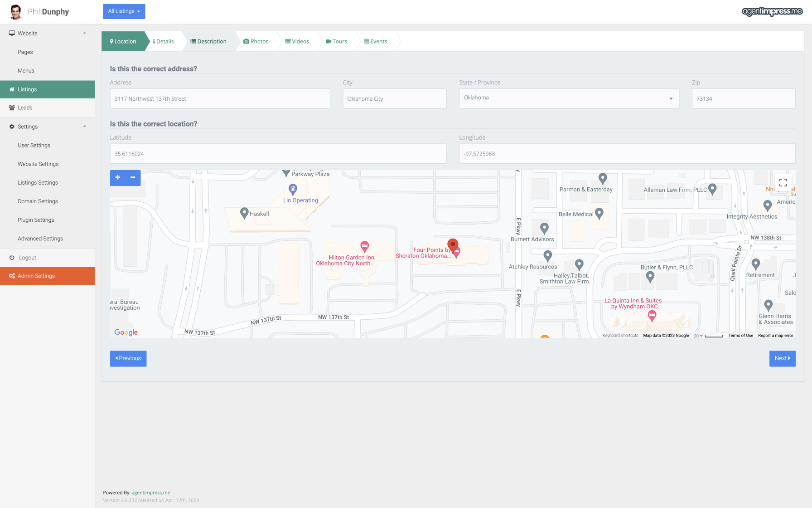812x508 pixels.
Task: Click the Phil Dunphy profile avatar
Action: point(16,12)
